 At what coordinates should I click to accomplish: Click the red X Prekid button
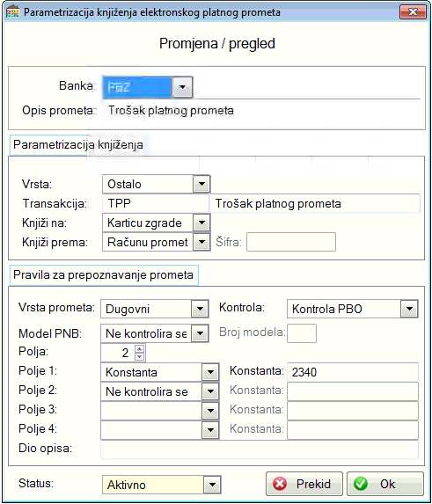coord(304,484)
